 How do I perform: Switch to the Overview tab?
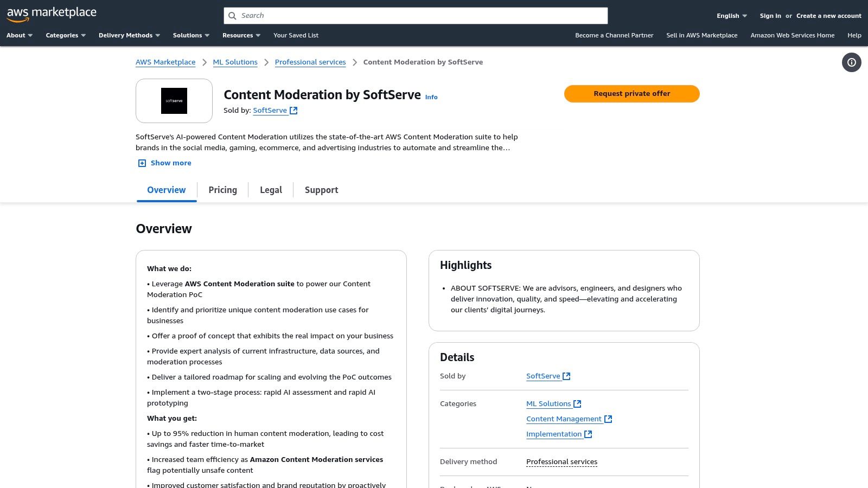coord(167,190)
